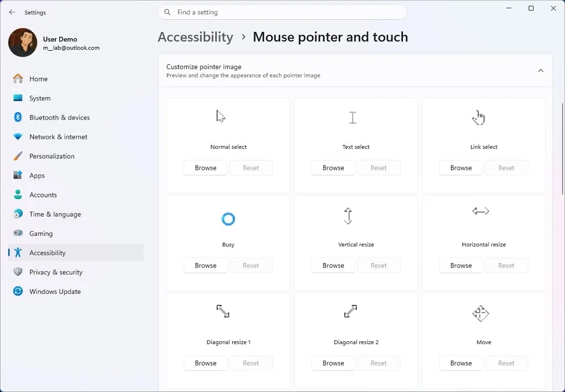
Task: Click the Mouse pointer and touch heading
Action: [x=331, y=37]
